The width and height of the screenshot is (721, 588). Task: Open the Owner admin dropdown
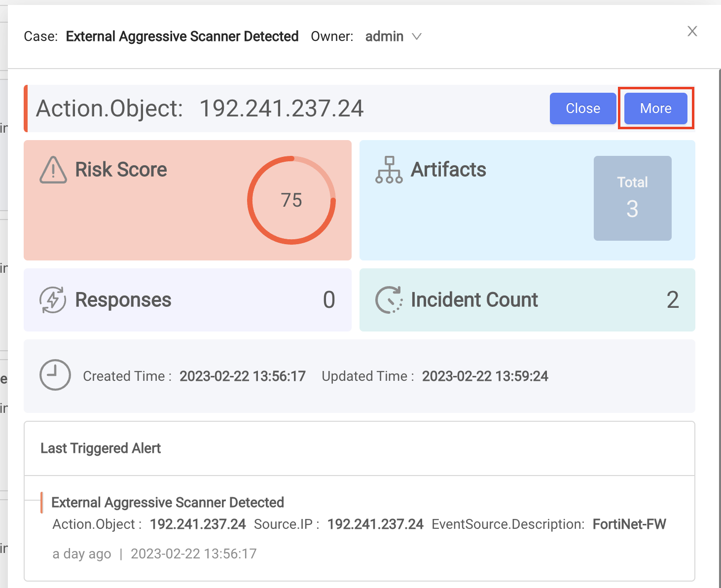pos(393,37)
